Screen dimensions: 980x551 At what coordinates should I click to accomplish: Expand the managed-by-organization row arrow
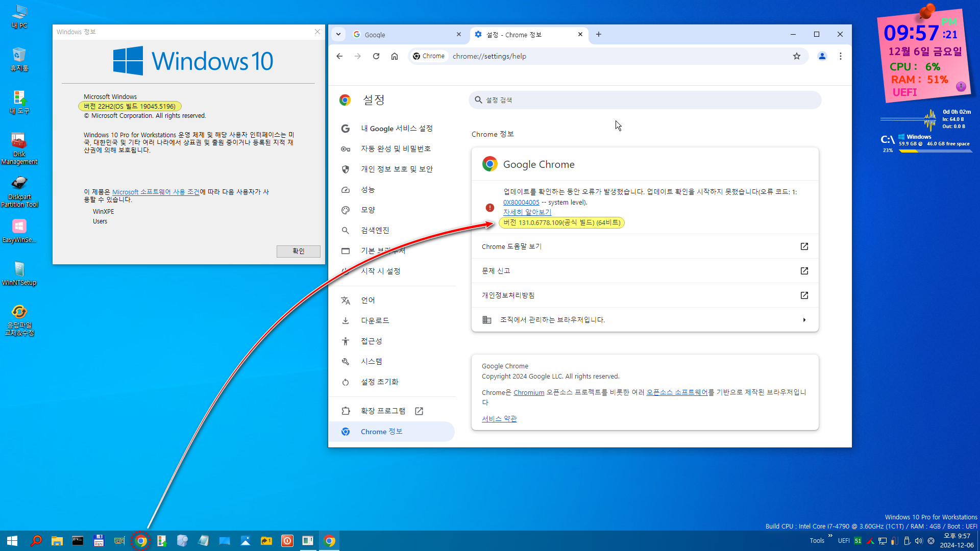804,320
